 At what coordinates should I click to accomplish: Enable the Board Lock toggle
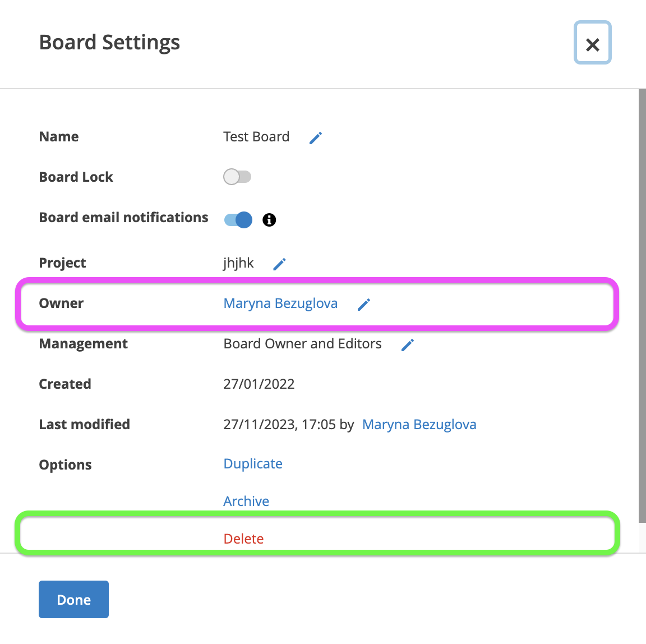237,177
